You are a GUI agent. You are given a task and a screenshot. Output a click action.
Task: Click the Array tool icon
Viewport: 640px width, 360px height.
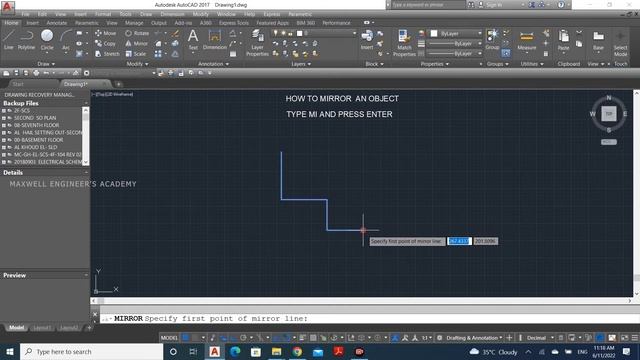point(158,53)
